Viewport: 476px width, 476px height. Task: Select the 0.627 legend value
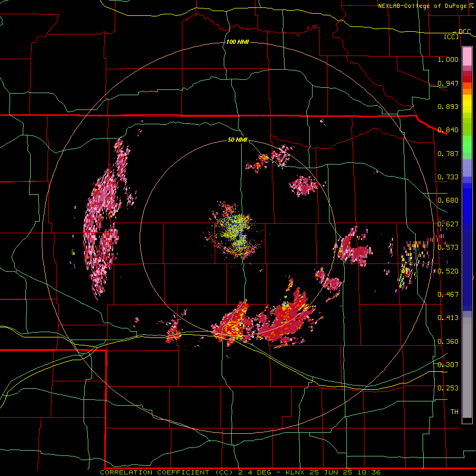448,224
